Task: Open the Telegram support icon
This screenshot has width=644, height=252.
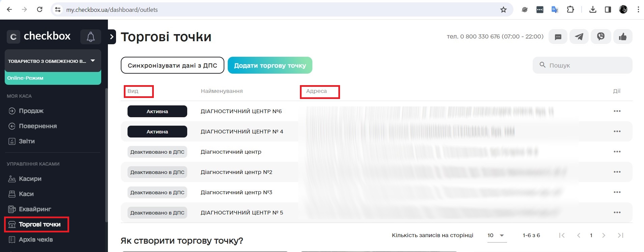Action: (579, 36)
